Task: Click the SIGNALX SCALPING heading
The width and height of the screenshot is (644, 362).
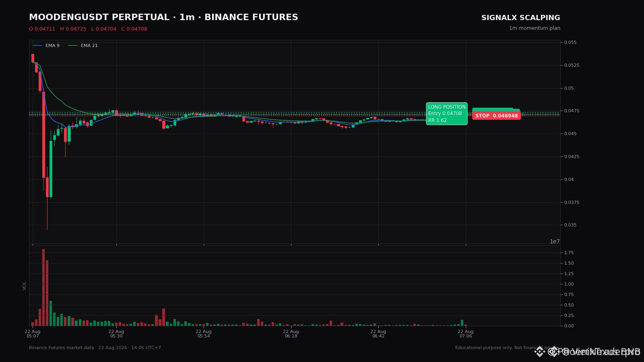Action: tap(521, 18)
